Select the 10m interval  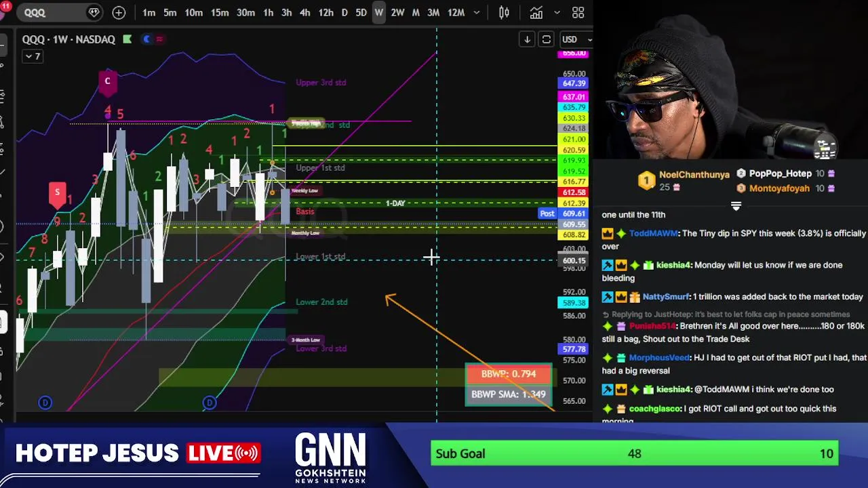[194, 12]
